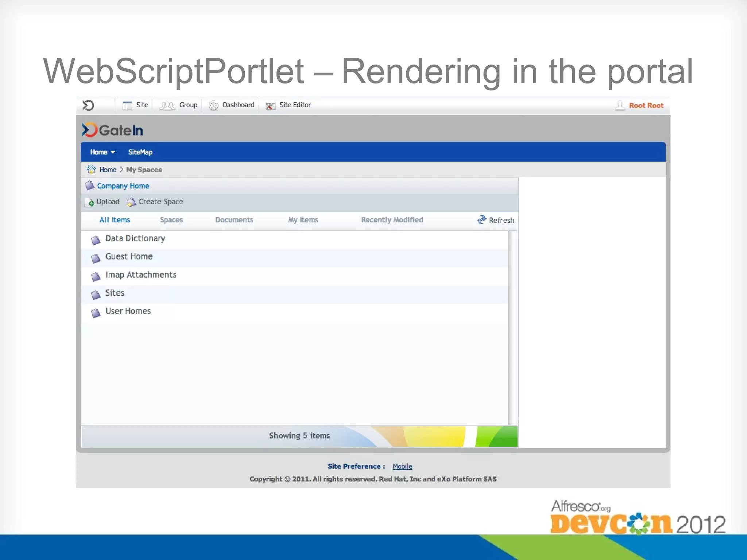Click the Group people icon
Screen dimensions: 747x560
[x=167, y=106]
